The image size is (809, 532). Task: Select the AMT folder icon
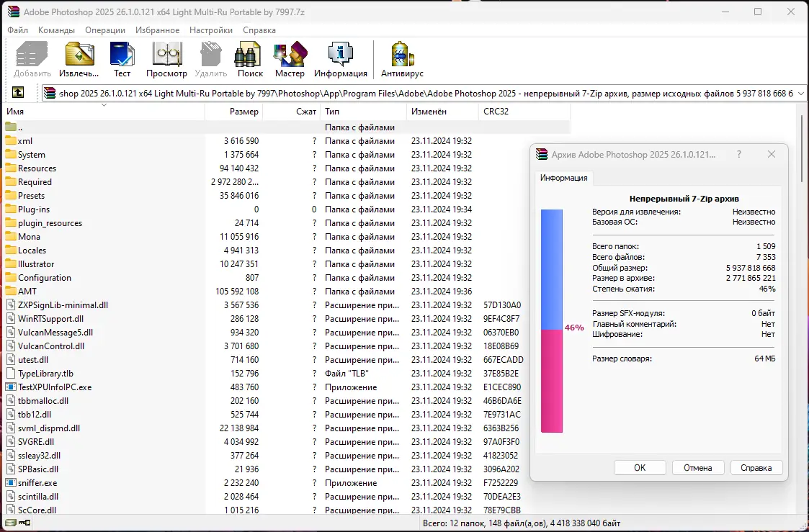coord(11,291)
